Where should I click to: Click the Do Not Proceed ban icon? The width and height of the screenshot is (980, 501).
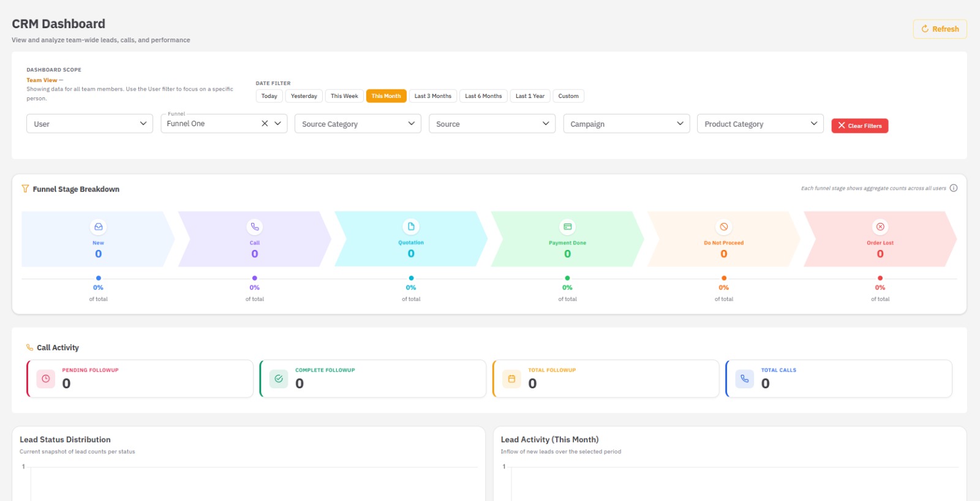click(x=724, y=227)
